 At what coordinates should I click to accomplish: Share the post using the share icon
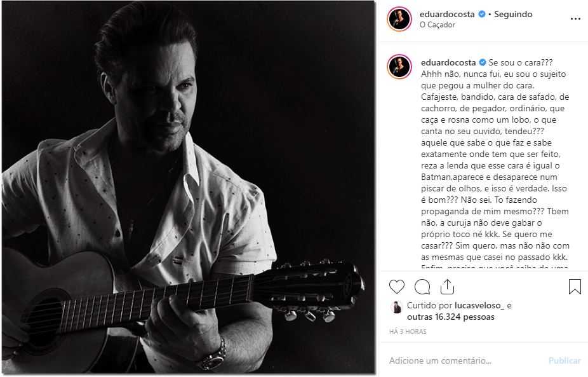pos(447,287)
